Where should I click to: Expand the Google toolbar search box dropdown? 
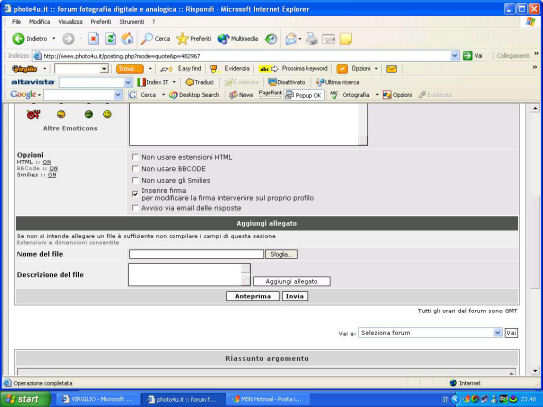(118, 95)
